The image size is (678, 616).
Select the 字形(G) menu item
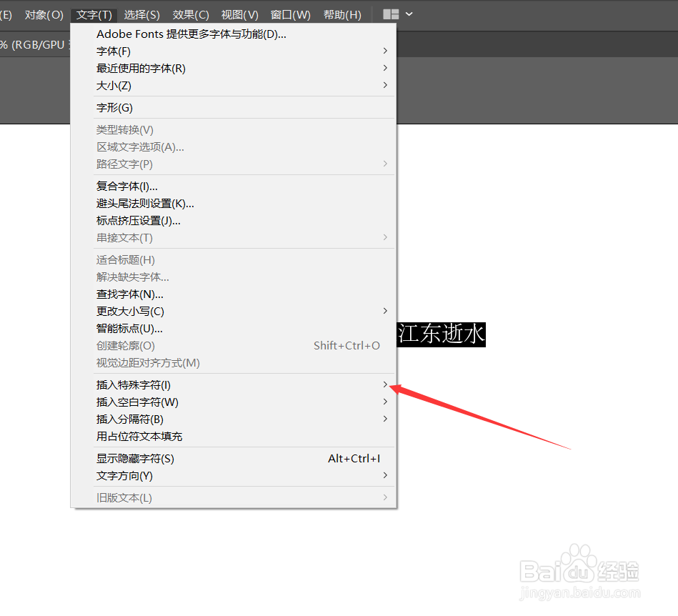[x=234, y=108]
